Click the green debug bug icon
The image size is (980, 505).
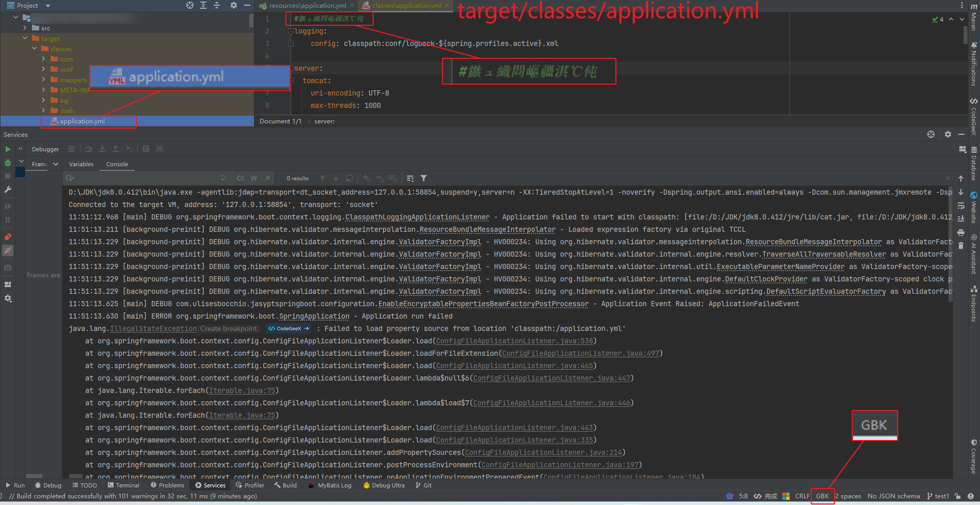click(8, 163)
